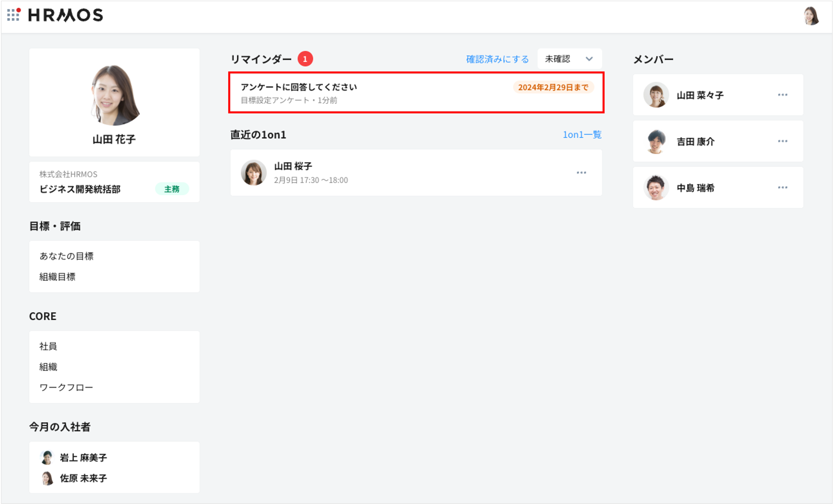This screenshot has width=833, height=504.
Task: Open the 1on1一覧 link
Action: pos(582,135)
